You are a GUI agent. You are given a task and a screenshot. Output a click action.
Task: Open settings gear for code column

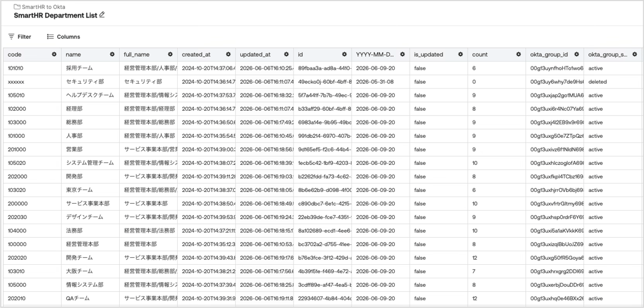[54, 54]
